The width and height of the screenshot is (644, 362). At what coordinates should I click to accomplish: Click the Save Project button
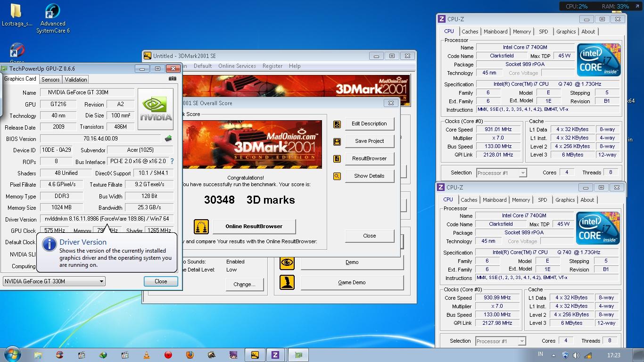pos(369,141)
